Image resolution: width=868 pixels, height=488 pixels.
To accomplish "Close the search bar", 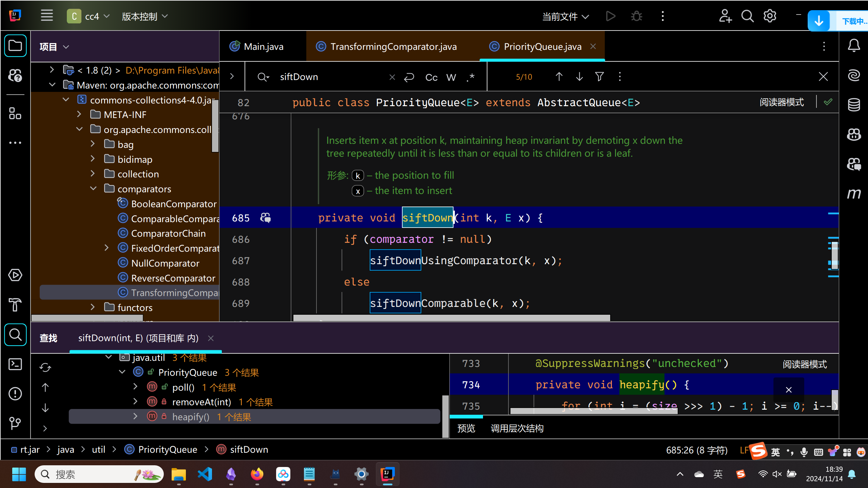I will (x=823, y=77).
